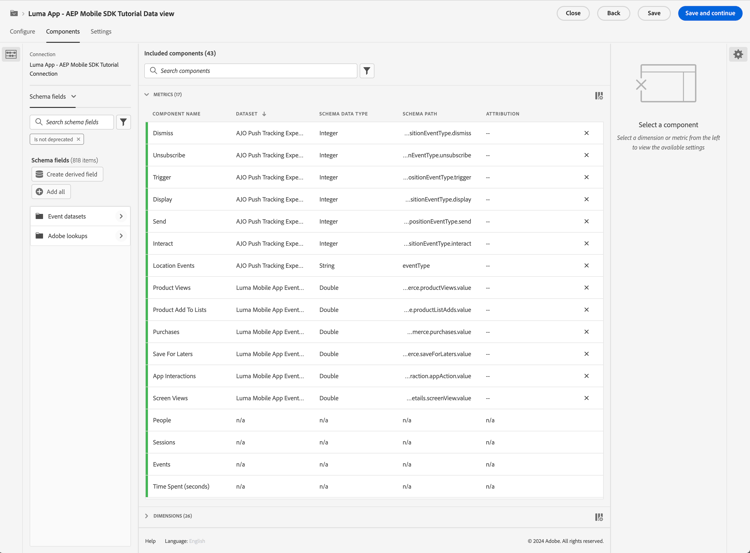Remove the Dismiss metric
Viewport: 750px width, 553px height.
pos(586,133)
